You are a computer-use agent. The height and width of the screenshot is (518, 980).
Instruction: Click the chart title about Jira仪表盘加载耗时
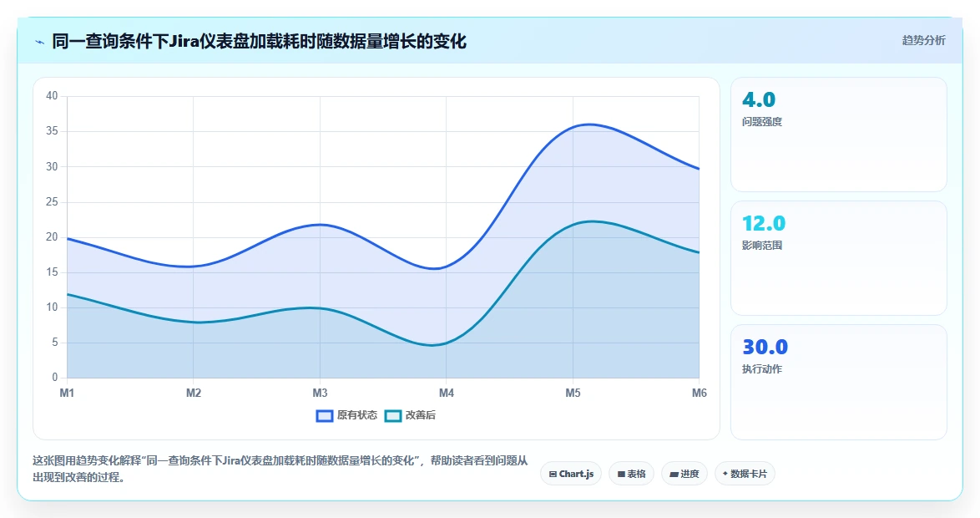[x=259, y=42]
